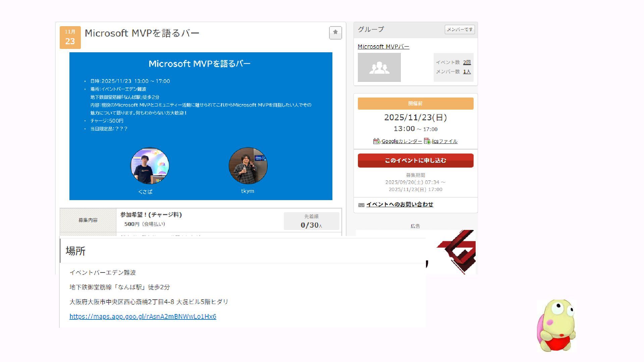Image resolution: width=644 pixels, height=362 pixels.
Task: Click 参加希望！(チャージ料) ticket name
Action: (151, 215)
